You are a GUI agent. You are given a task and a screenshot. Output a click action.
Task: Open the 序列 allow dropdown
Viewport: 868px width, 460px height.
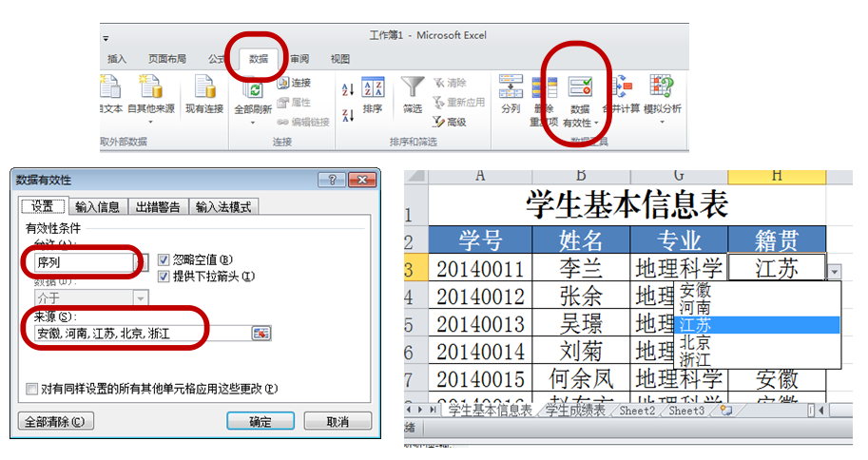point(143,262)
